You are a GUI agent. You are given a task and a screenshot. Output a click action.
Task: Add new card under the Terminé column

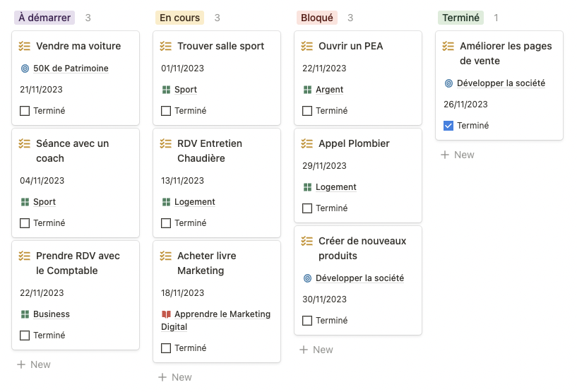(457, 155)
